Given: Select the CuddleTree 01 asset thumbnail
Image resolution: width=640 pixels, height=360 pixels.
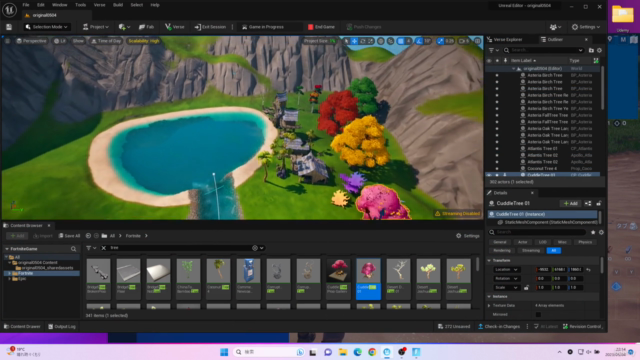Looking at the screenshot, I should pyautogui.click(x=368, y=279).
